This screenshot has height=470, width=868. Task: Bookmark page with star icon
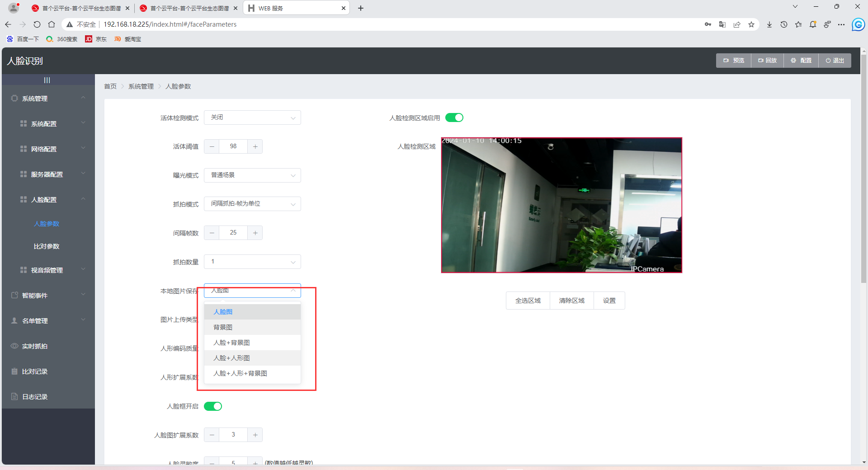click(x=751, y=24)
